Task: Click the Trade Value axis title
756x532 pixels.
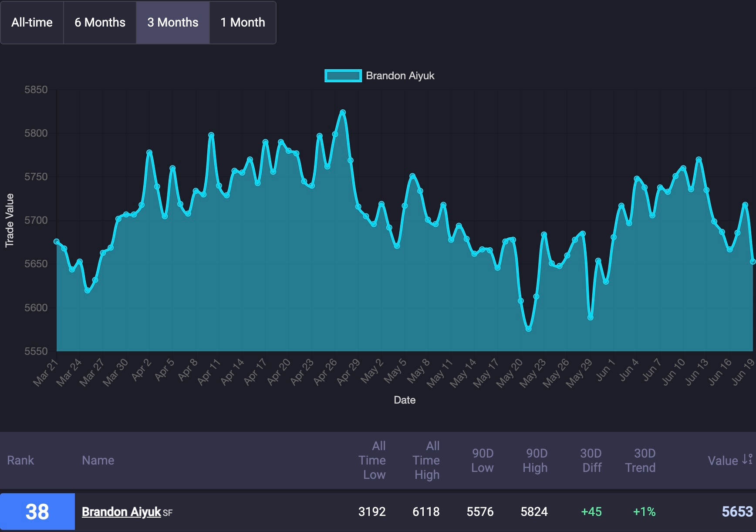Action: tap(9, 220)
